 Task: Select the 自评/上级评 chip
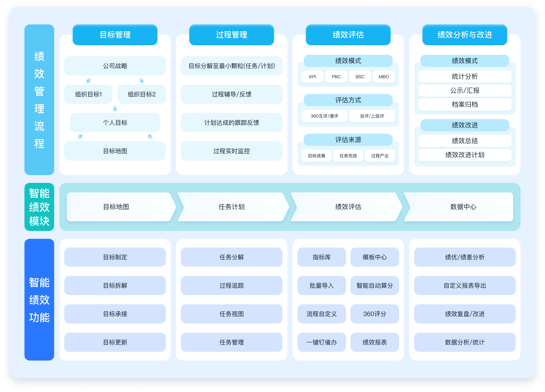(372, 116)
